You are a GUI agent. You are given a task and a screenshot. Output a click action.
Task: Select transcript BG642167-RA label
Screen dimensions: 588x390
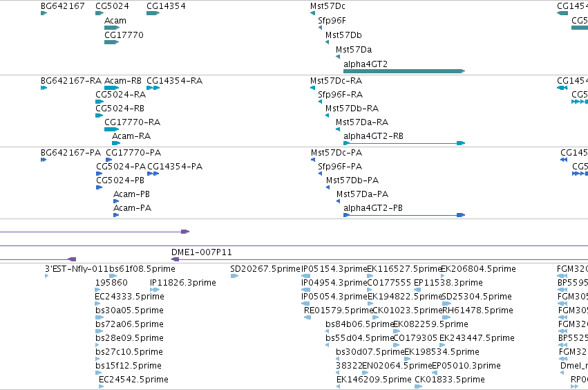pos(71,81)
